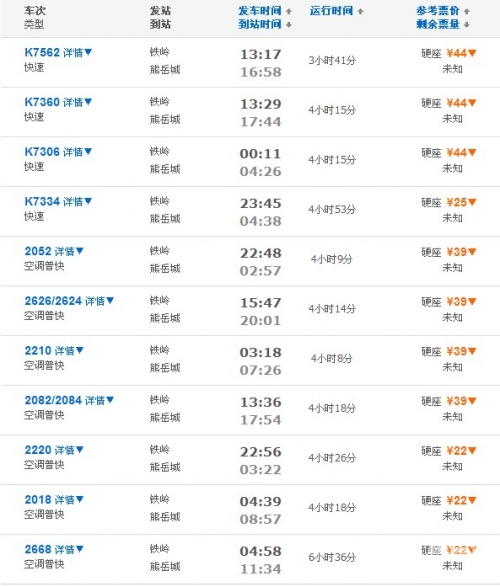500x587 pixels.
Task: Expand details arrow for K7562
Action: pyautogui.click(x=88, y=52)
